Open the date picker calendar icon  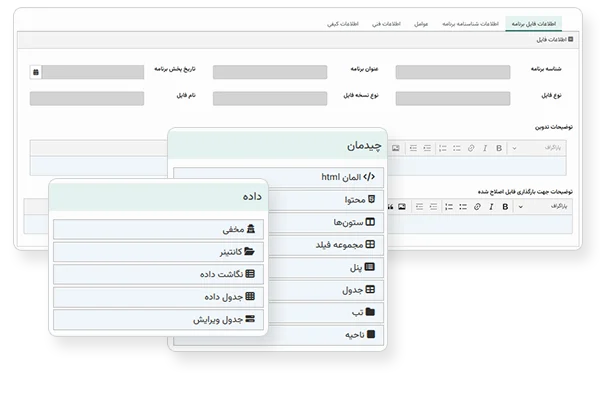click(36, 72)
